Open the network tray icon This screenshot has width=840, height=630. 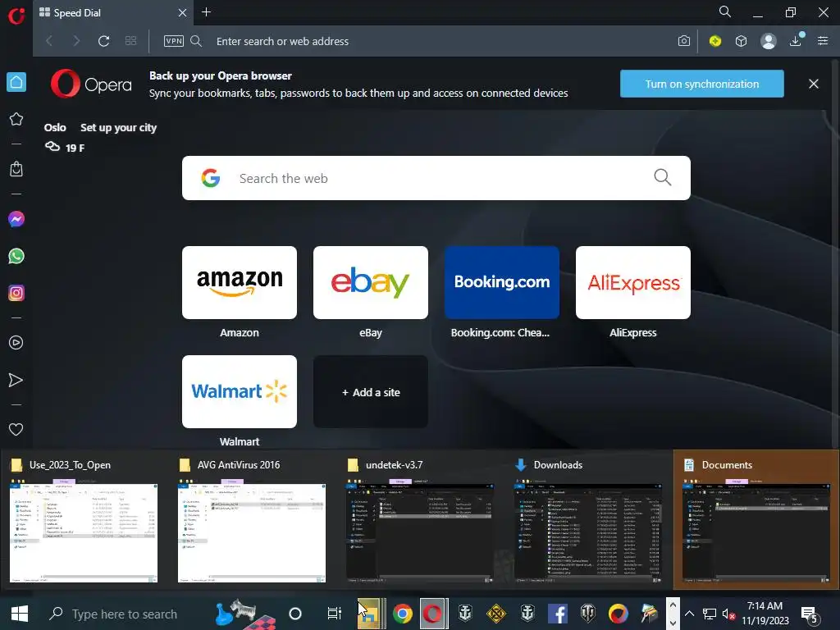click(710, 614)
